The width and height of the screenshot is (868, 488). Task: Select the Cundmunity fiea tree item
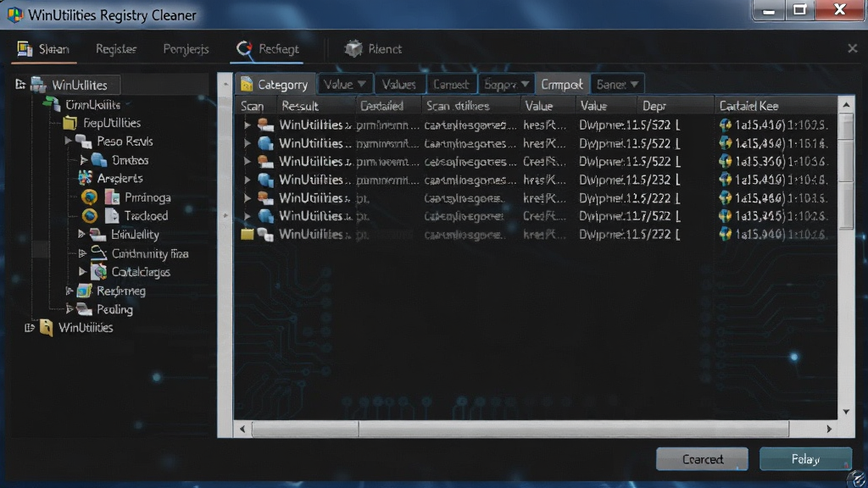click(x=150, y=253)
